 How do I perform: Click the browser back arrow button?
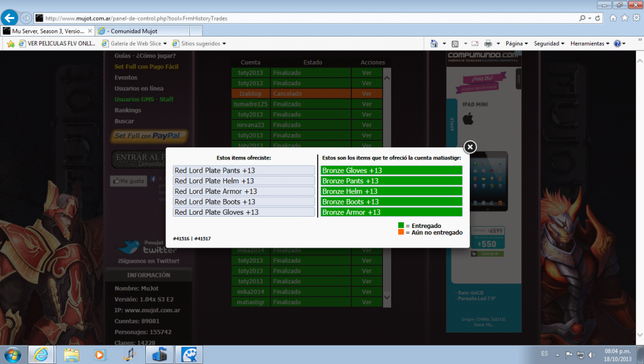pos(10,18)
